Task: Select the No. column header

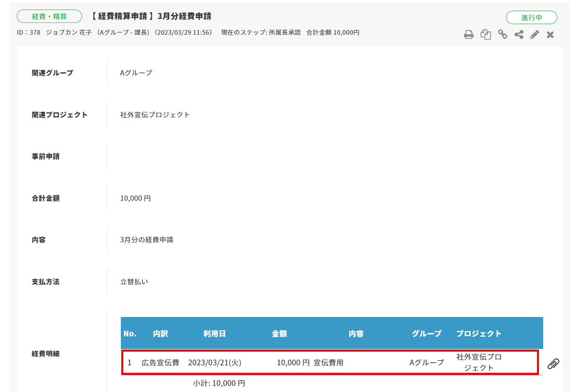Action: pos(130,334)
